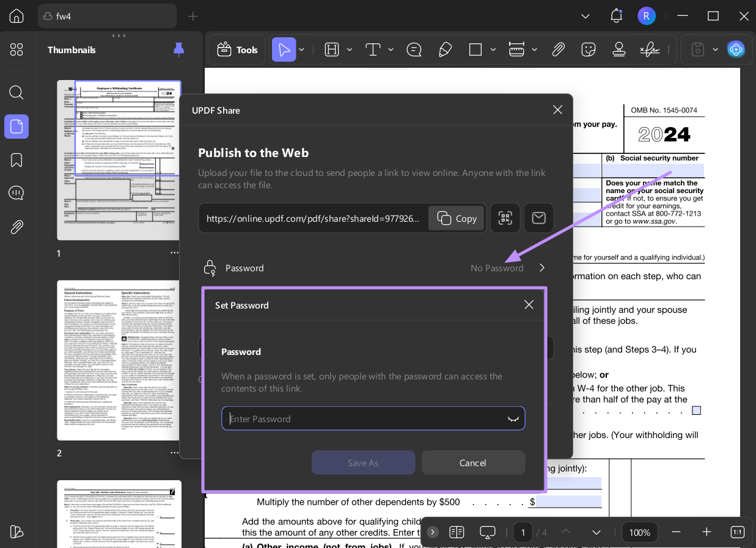Click the Enter Password input field
This screenshot has height=548, width=756.
point(364,419)
